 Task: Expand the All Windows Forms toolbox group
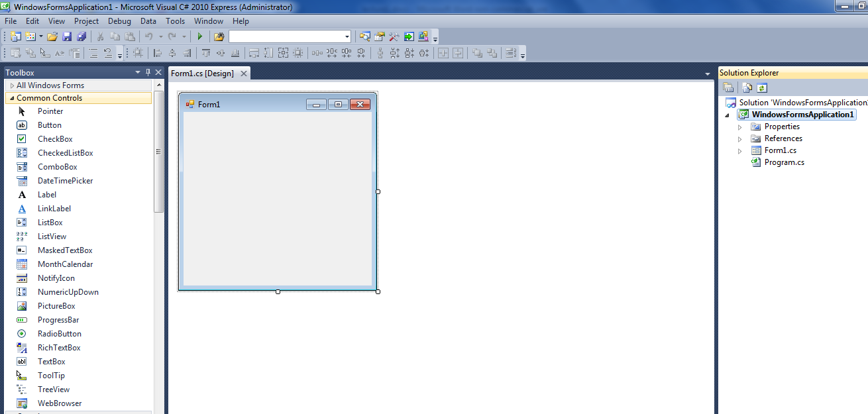click(12, 85)
